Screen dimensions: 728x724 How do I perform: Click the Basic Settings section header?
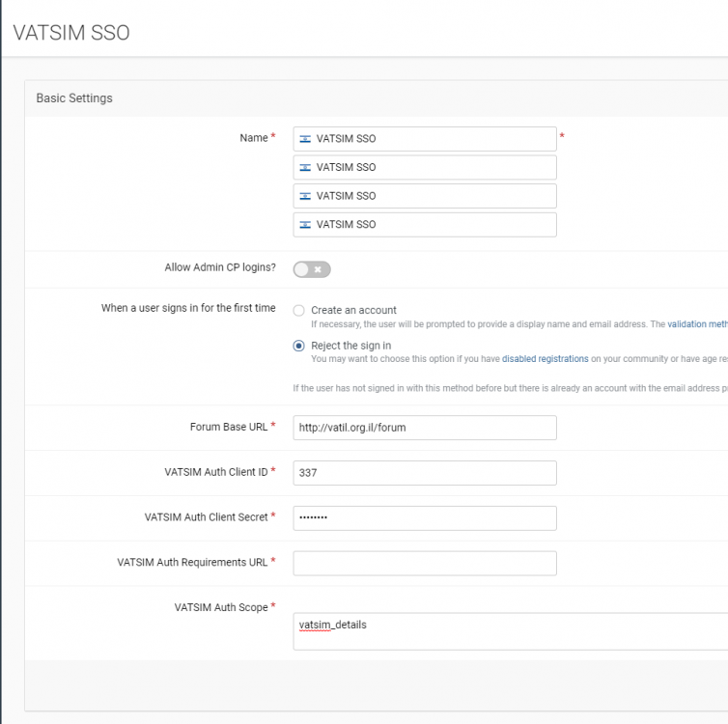tap(74, 98)
